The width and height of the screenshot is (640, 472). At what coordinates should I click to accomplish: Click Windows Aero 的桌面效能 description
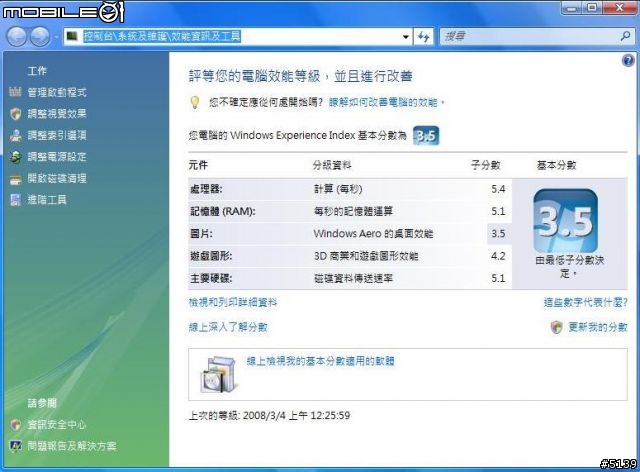coord(373,234)
